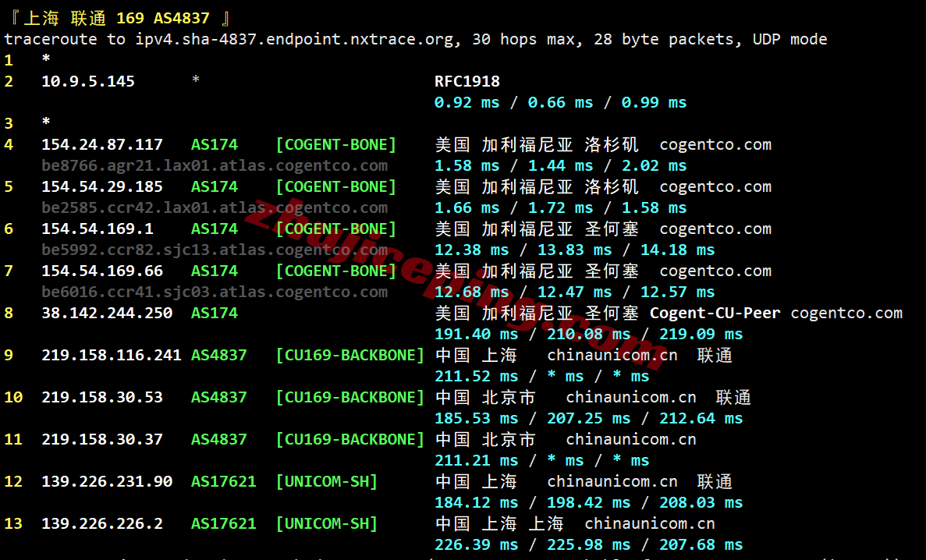The width and height of the screenshot is (926, 560).
Task: Click the latency line '211.52 ms / * ms / * ms'
Action: [x=542, y=376]
